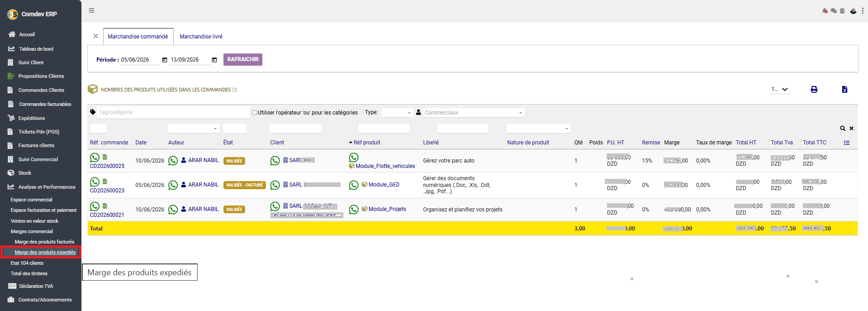Click the Tag/catégorie input field
This screenshot has height=311, width=868.
173,112
